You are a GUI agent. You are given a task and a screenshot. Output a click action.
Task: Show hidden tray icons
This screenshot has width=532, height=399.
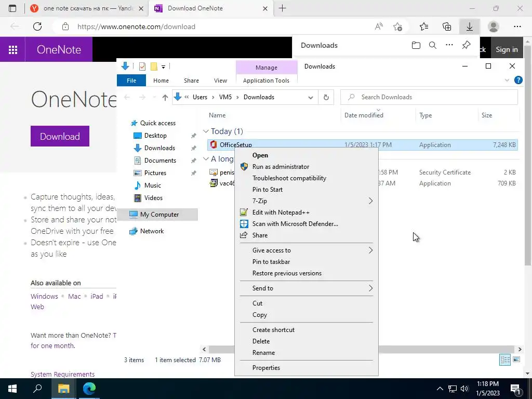point(440,389)
